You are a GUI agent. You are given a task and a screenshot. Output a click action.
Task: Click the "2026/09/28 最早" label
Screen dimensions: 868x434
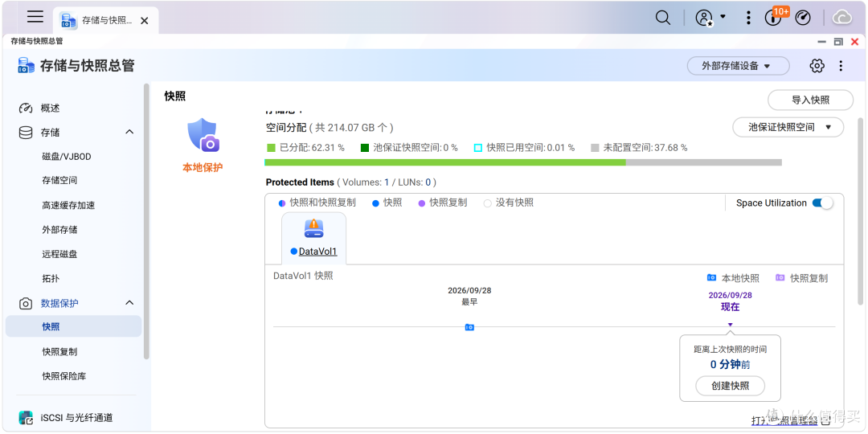point(469,296)
